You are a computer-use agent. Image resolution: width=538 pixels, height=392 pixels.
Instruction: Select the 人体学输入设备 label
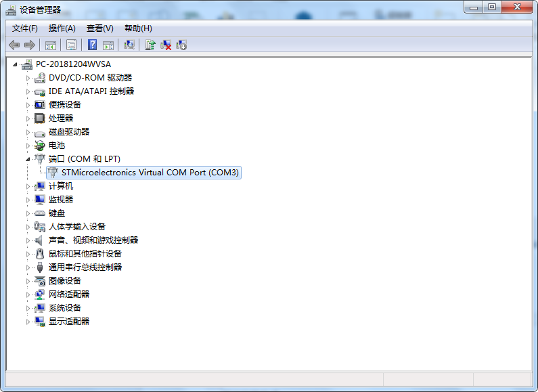click(x=77, y=227)
